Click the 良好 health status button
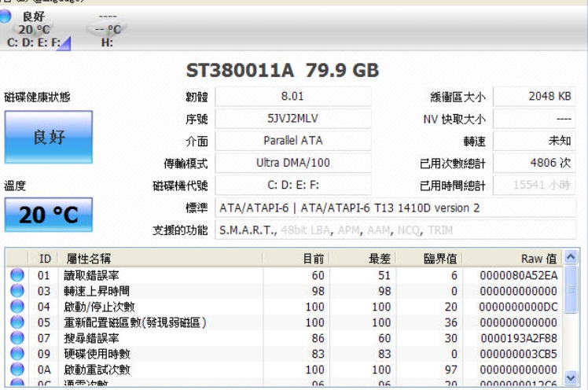 [x=49, y=137]
